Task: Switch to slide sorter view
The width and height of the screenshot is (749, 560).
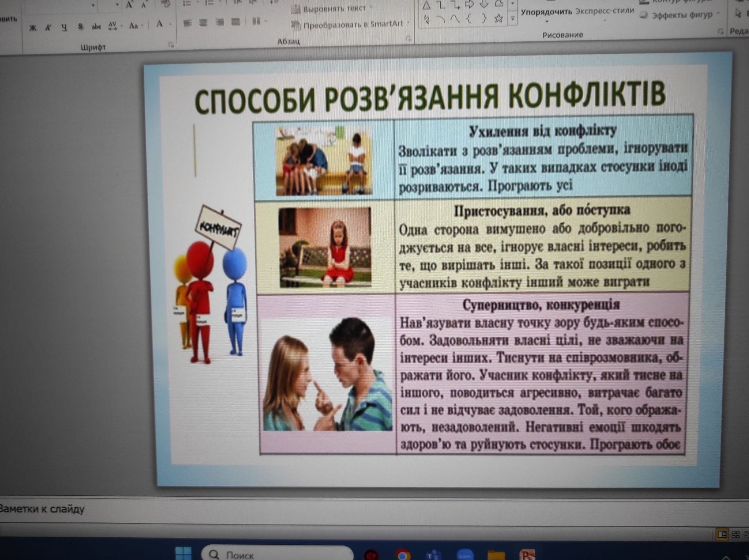Action: pyautogui.click(x=736, y=534)
